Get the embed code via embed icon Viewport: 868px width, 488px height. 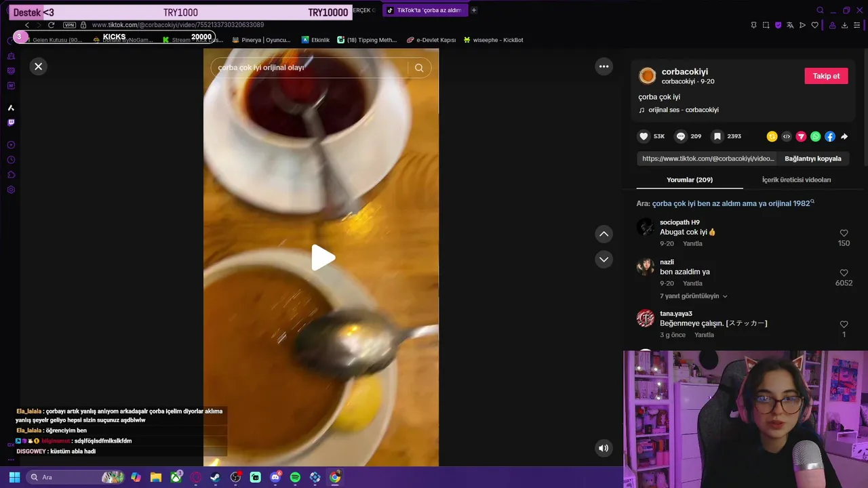[787, 136]
